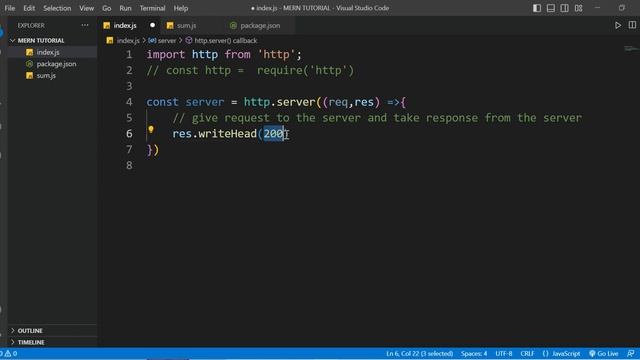The image size is (640, 360).
Task: Open the Help menu
Action: tap(181, 8)
